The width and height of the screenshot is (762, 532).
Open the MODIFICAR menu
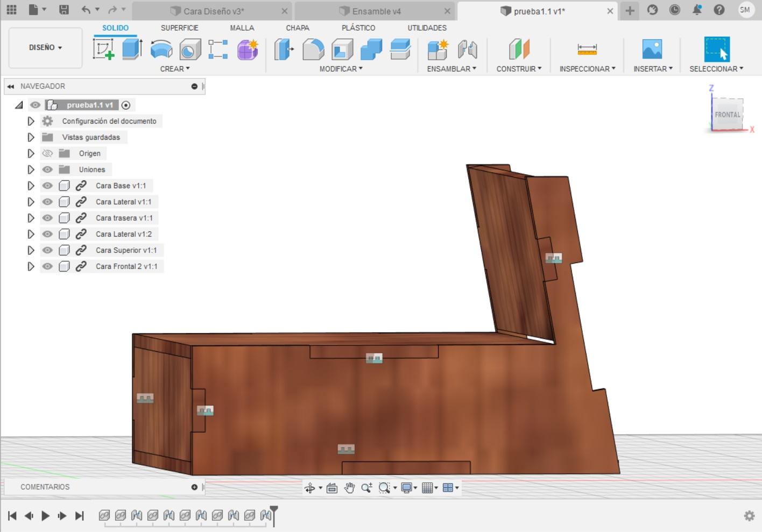[341, 69]
